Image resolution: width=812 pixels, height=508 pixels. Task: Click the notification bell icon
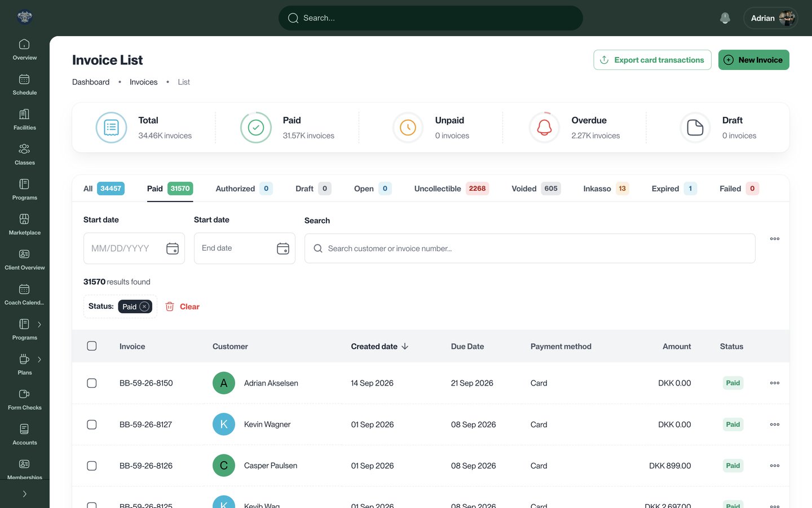(x=725, y=18)
